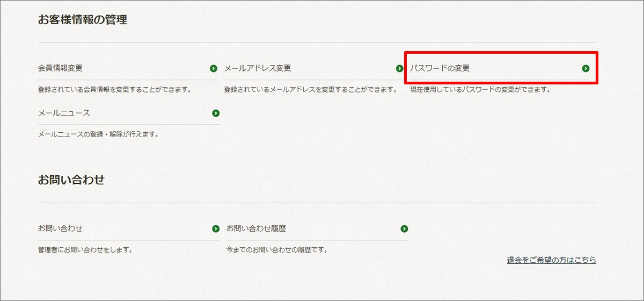Click the green arrow icon beside メールニュース
The height and width of the screenshot is (301, 644).
click(216, 113)
